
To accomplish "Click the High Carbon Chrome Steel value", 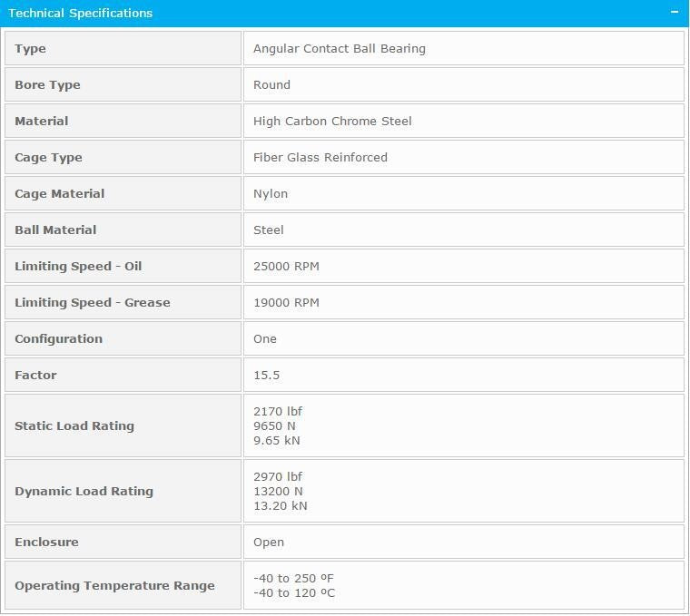I will [x=332, y=121].
